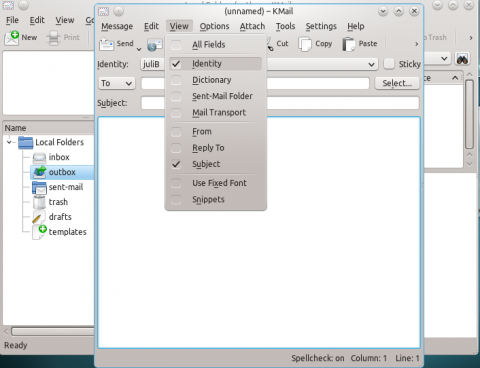Click composer window menu icon in title bar

pos(103,11)
